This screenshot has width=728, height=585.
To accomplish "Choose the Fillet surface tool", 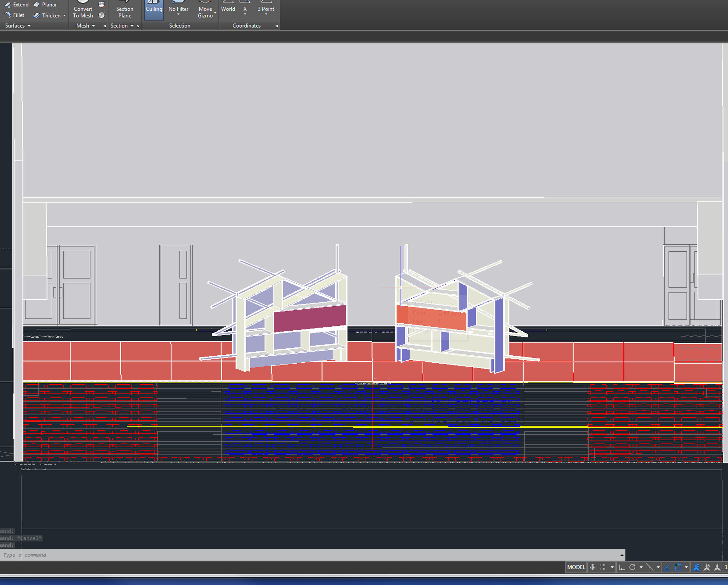I will click(x=14, y=15).
